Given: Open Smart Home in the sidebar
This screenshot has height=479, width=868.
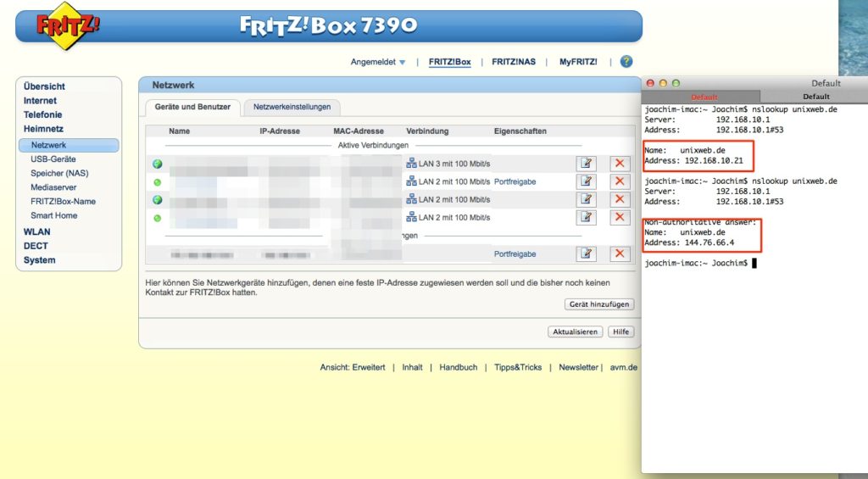Looking at the screenshot, I should [x=53, y=216].
